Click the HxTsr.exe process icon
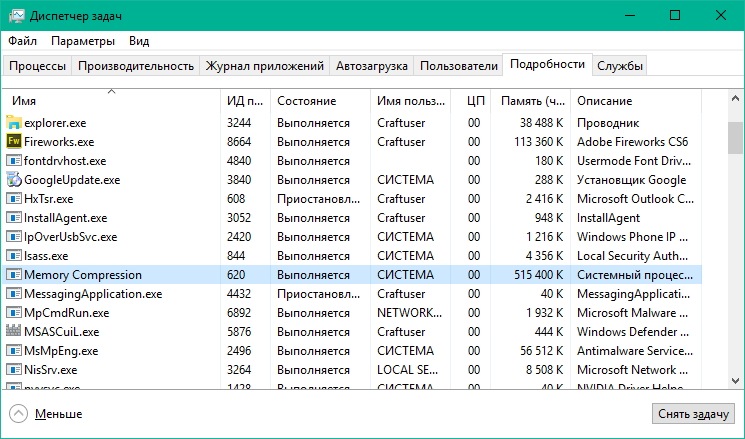This screenshot has width=745, height=439. 14,199
